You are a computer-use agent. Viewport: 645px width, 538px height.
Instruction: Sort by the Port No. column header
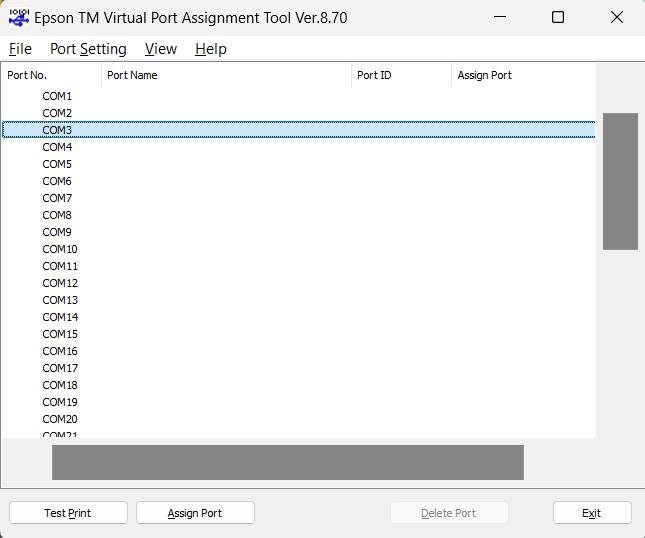(50, 75)
